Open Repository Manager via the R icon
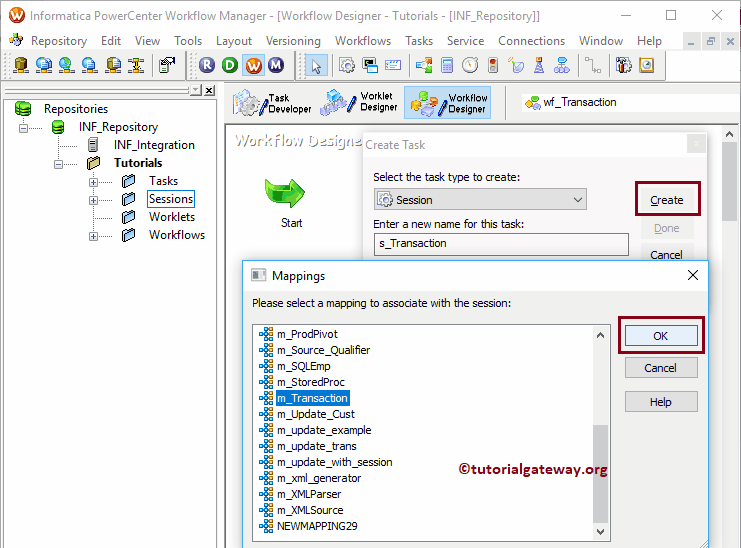741x548 pixels. 207,65
